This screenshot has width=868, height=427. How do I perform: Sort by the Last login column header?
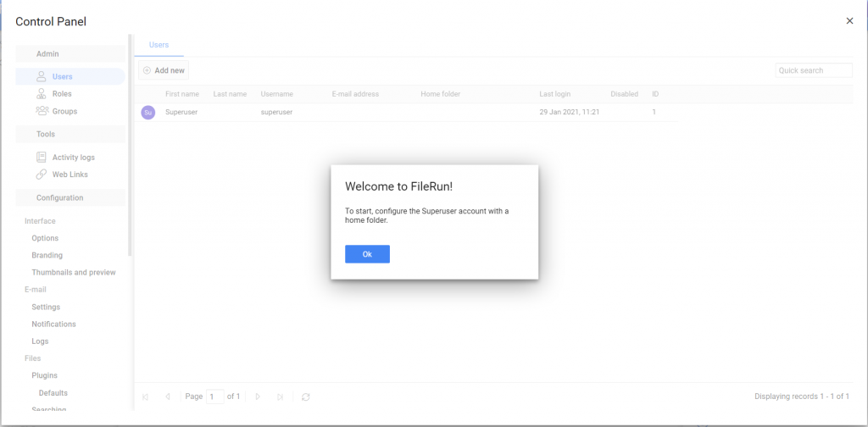[x=554, y=94]
